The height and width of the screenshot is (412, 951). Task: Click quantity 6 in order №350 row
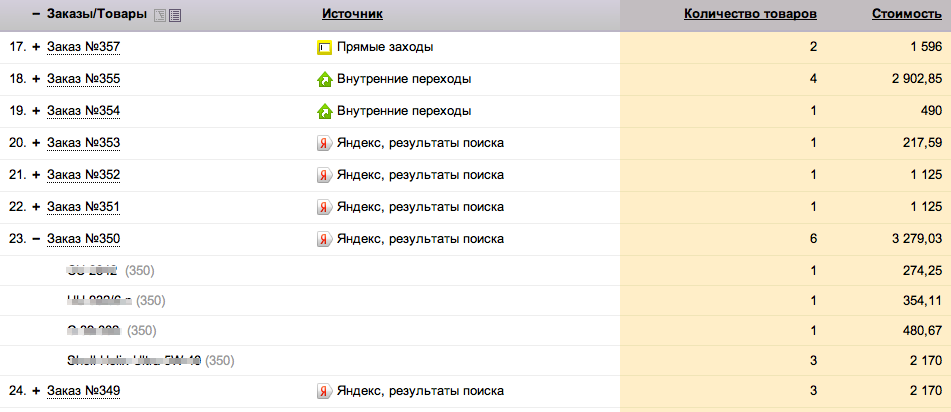coord(813,239)
